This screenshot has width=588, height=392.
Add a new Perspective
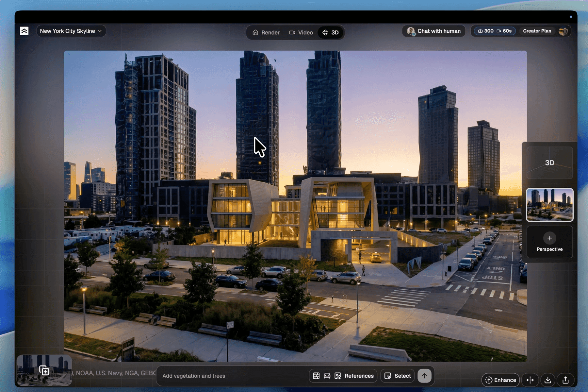click(549, 242)
